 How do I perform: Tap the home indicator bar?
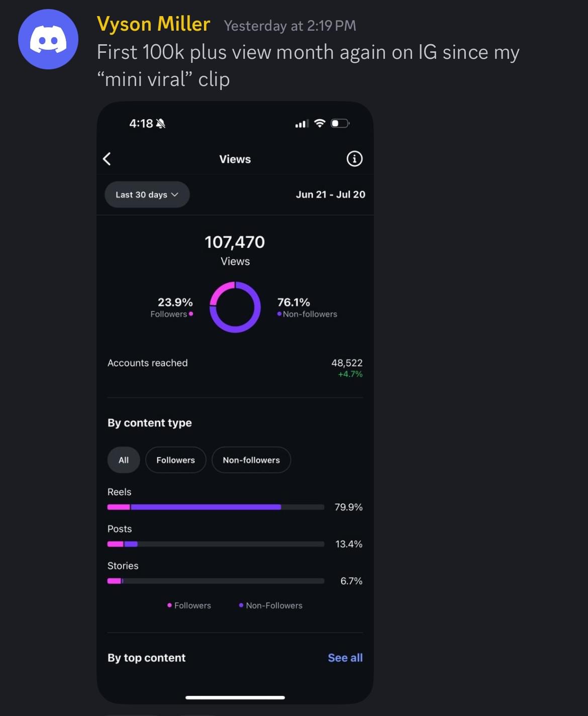coord(235,697)
